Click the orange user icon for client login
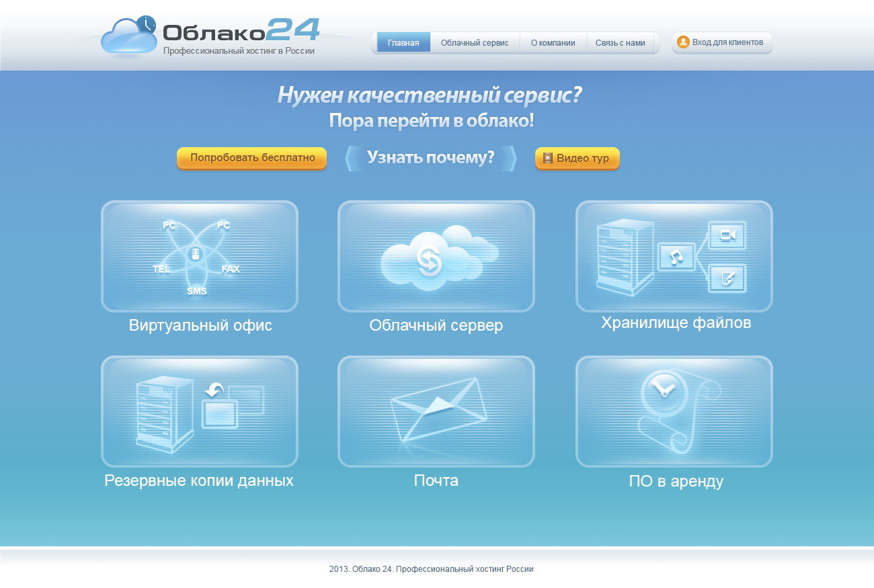Image resolution: width=874 pixels, height=588 pixels. coord(683,42)
